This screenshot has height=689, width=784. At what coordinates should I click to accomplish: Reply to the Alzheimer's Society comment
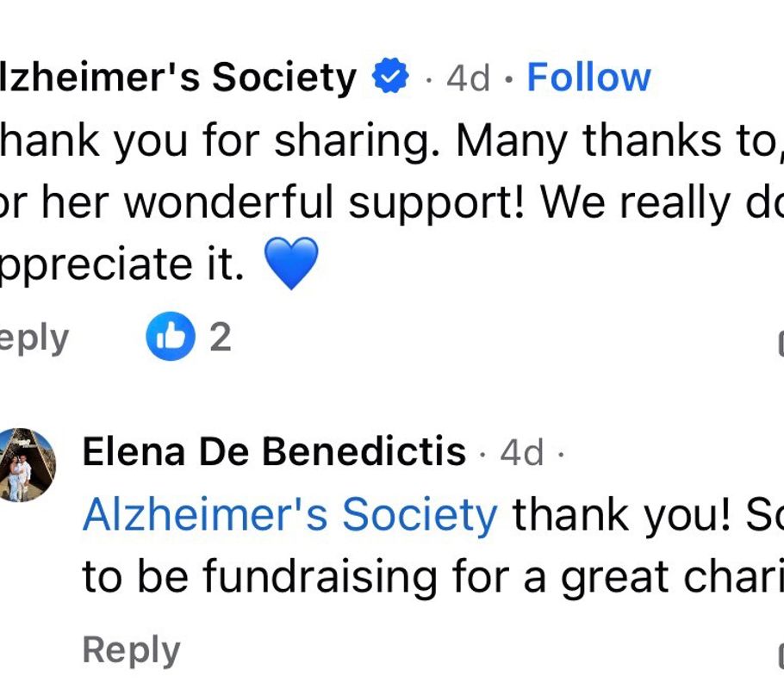click(34, 338)
